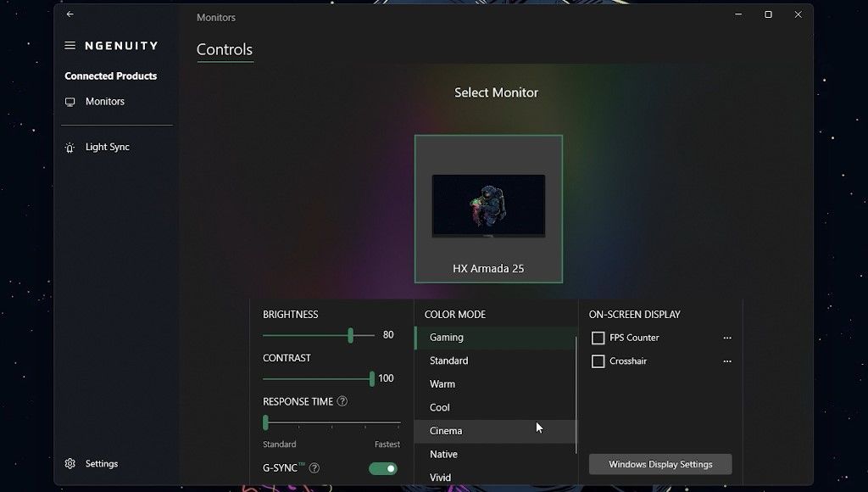868x492 pixels.
Task: Open Response Time help tooltip icon
Action: point(342,401)
